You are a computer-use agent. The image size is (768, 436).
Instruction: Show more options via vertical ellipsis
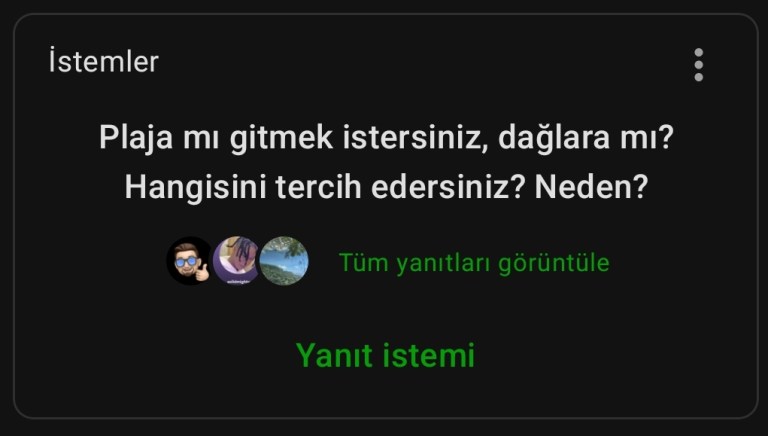(698, 65)
